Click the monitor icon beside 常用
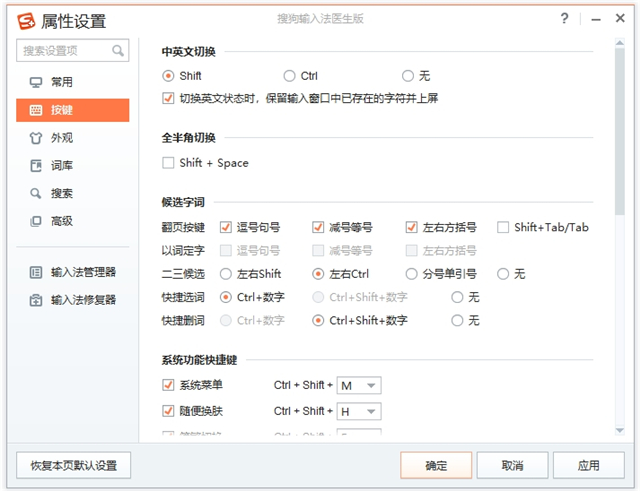Viewport: 640px width, 491px height. [36, 82]
